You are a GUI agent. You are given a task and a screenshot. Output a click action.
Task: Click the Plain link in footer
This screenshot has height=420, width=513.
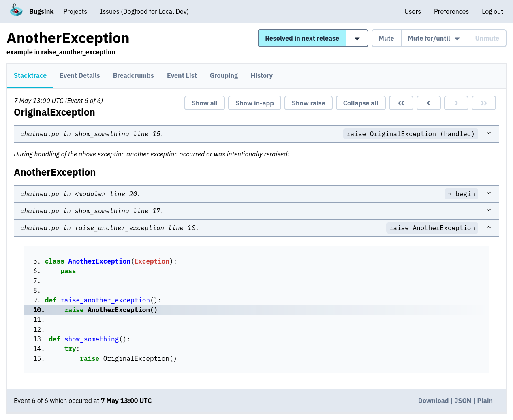[485, 401]
